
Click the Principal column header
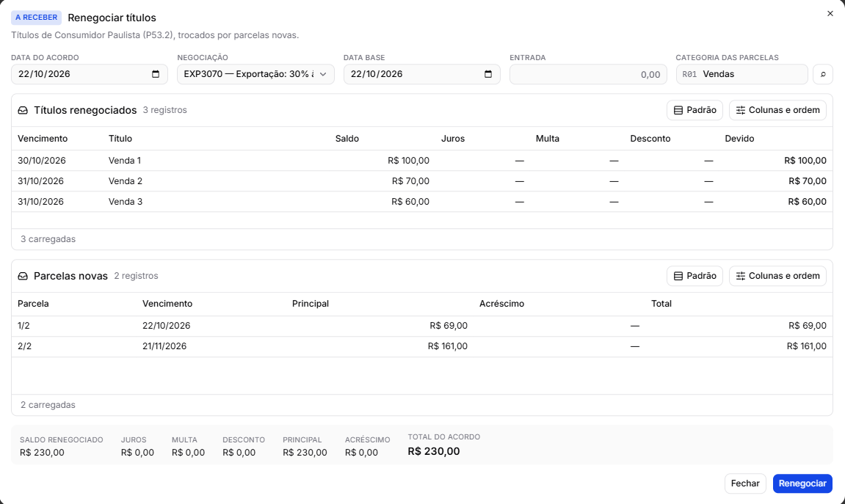click(x=311, y=304)
